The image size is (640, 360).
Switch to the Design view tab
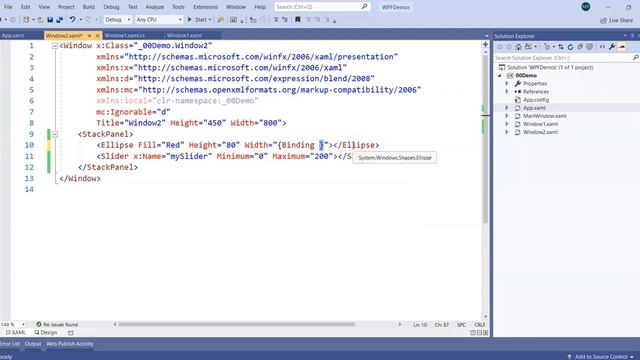point(46,333)
